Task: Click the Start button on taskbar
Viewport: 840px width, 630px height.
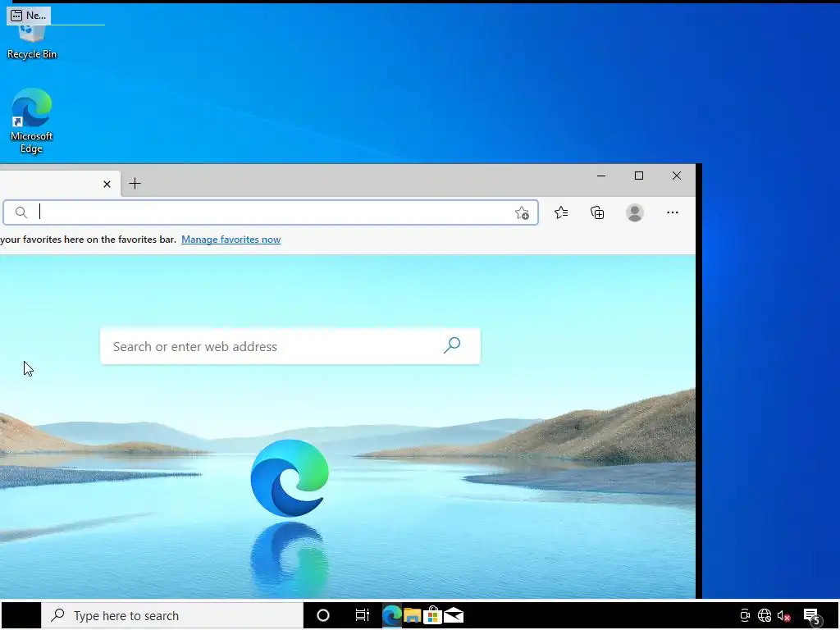Action: (21, 615)
